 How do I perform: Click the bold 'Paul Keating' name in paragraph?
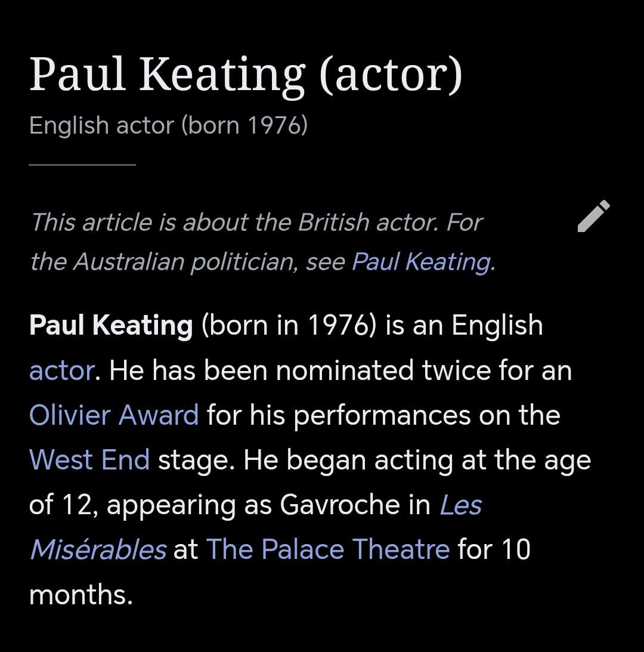pyautogui.click(x=111, y=326)
